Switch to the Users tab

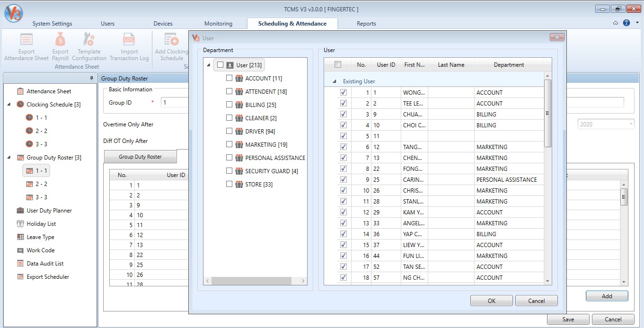click(x=107, y=24)
